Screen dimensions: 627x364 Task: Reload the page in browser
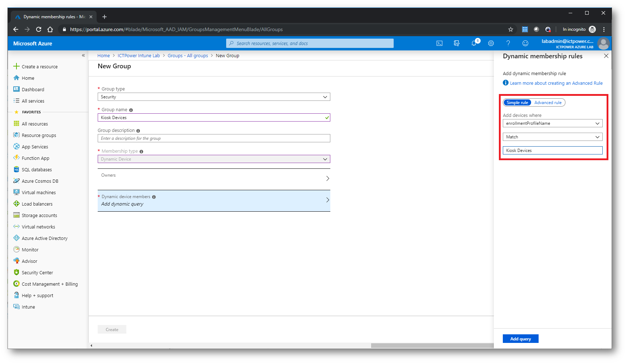[x=39, y=29]
